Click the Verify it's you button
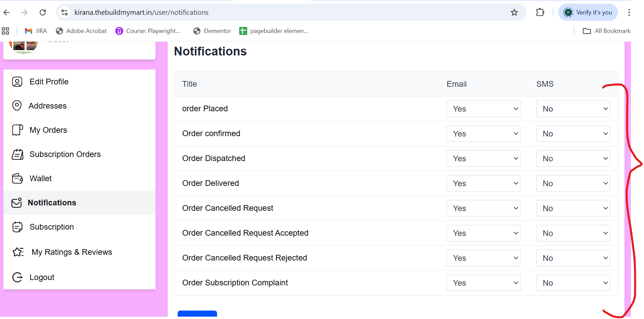This screenshot has width=644, height=319. tap(588, 12)
